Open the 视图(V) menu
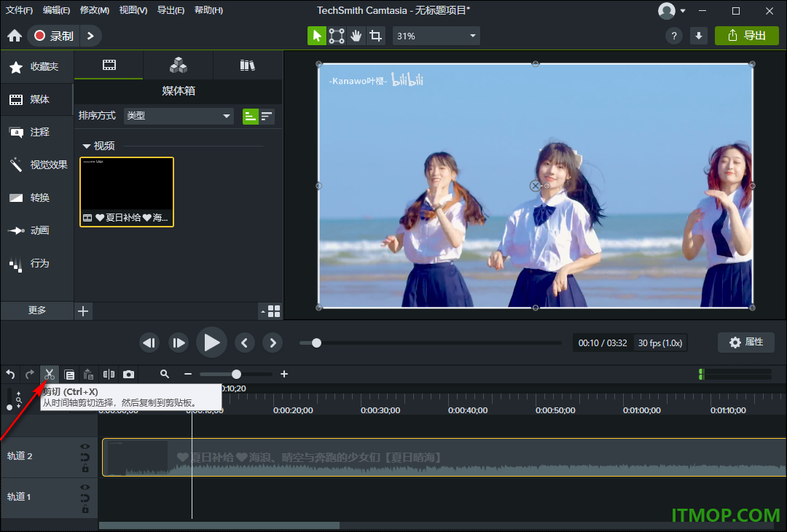This screenshot has height=532, width=787. click(x=133, y=10)
